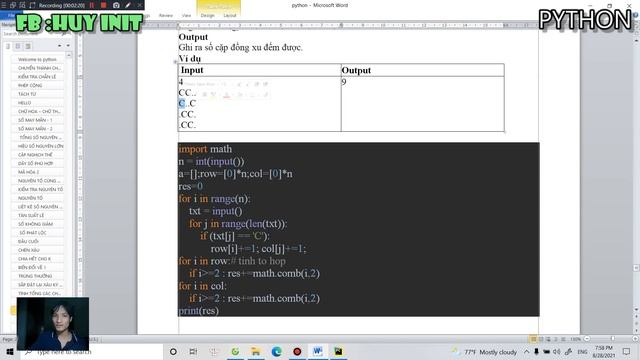Click the 'print(res)' code line
The width and height of the screenshot is (640, 360).
199,311
